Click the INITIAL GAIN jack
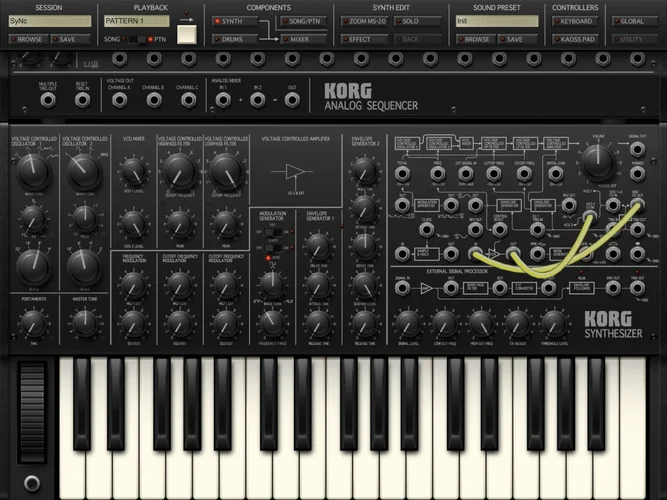This screenshot has width=667, height=500. click(x=555, y=174)
